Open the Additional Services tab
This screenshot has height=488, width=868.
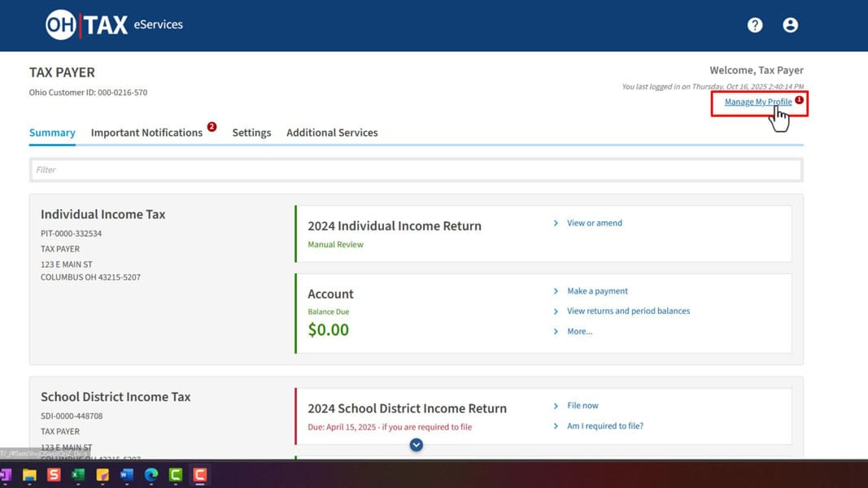click(x=332, y=133)
